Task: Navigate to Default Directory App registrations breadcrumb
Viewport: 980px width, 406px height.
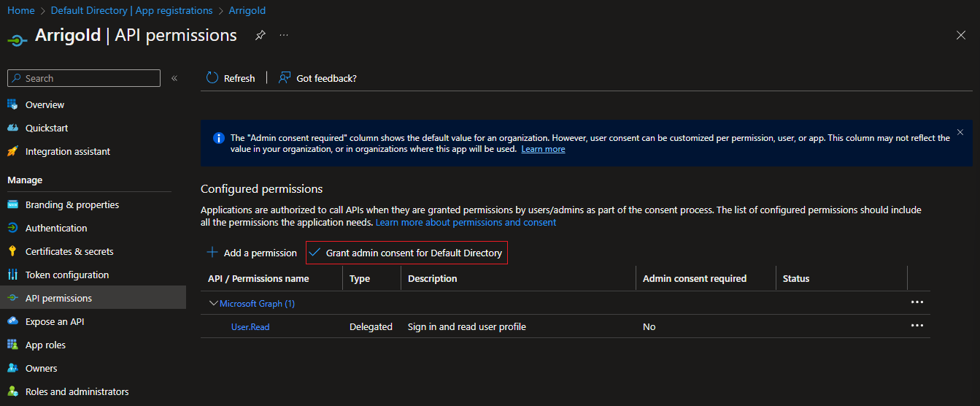Action: coord(132,10)
